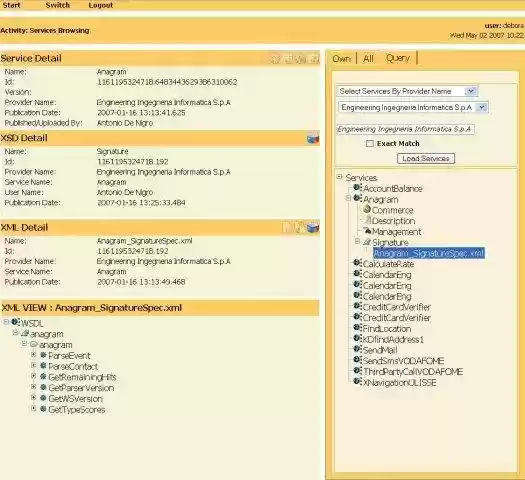The width and height of the screenshot is (525, 480).
Task: Expand the ParseEvent operation node
Action: click(33, 355)
